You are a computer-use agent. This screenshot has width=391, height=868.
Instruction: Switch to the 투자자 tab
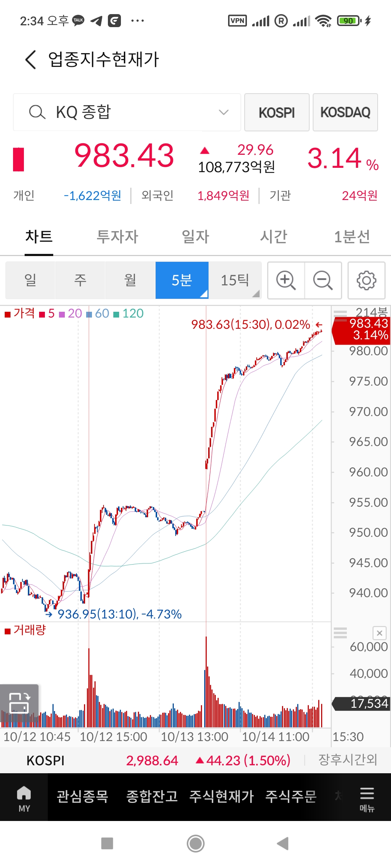[x=117, y=237]
